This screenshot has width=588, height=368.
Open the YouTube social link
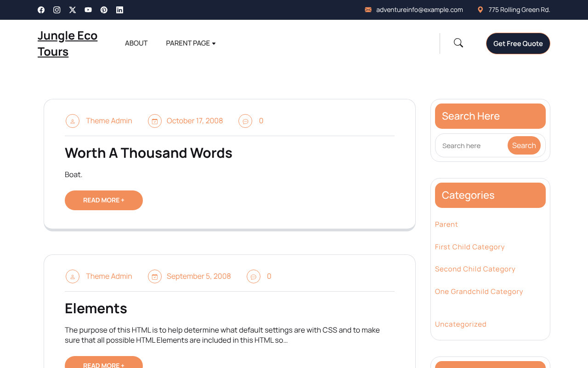(88, 10)
